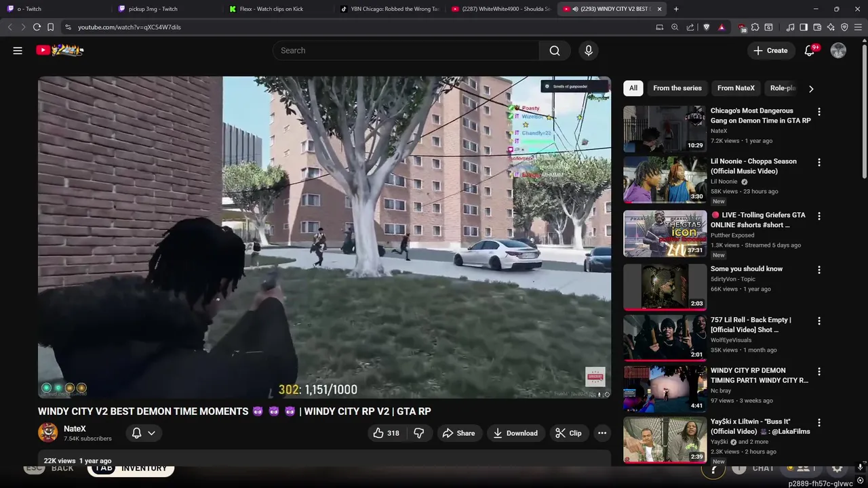Go to the YouTube home logo

coord(60,50)
